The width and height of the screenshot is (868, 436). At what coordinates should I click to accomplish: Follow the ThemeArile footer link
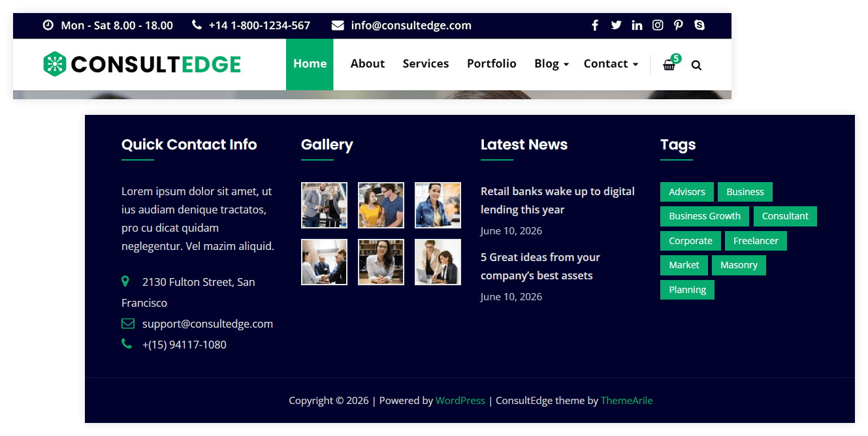627,400
